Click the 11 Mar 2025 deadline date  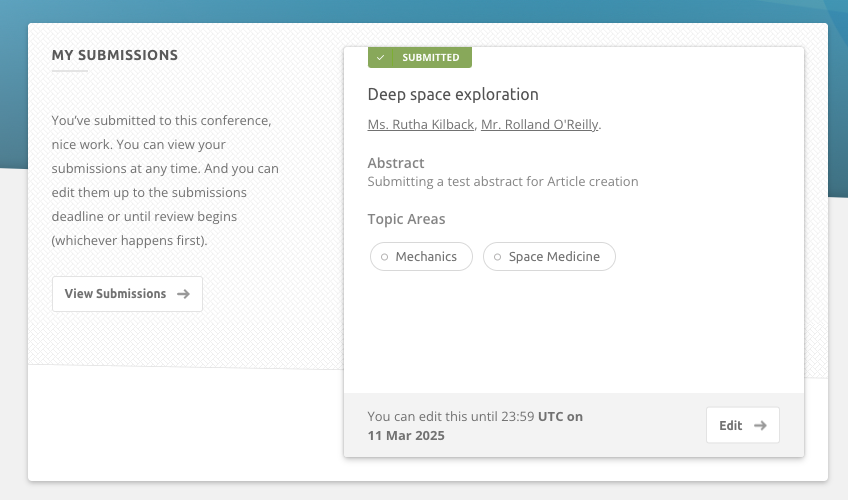click(x=406, y=435)
